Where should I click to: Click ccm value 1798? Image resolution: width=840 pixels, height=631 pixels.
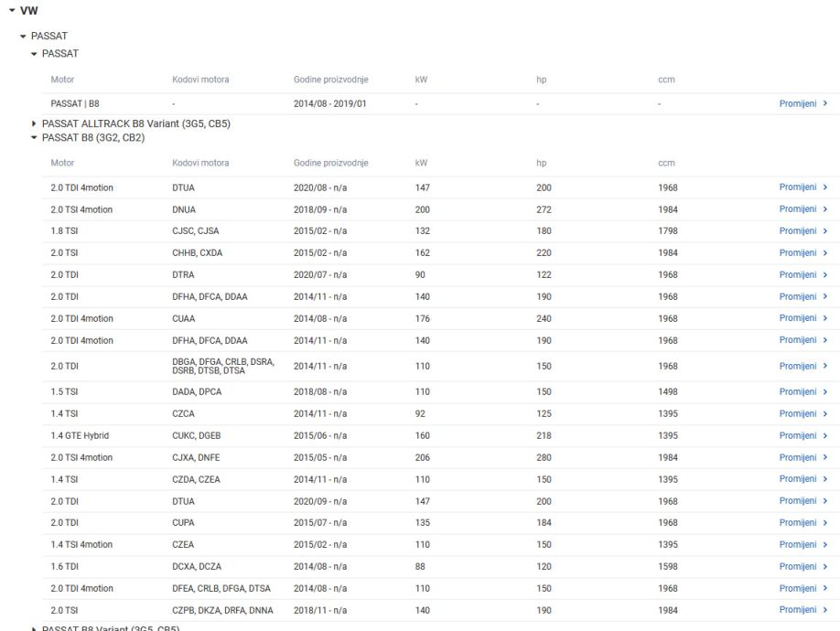coord(667,231)
